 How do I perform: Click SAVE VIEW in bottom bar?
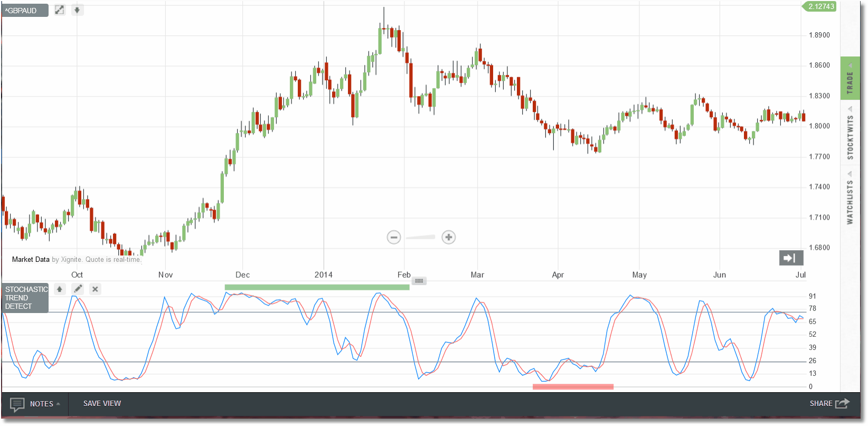[x=102, y=403]
